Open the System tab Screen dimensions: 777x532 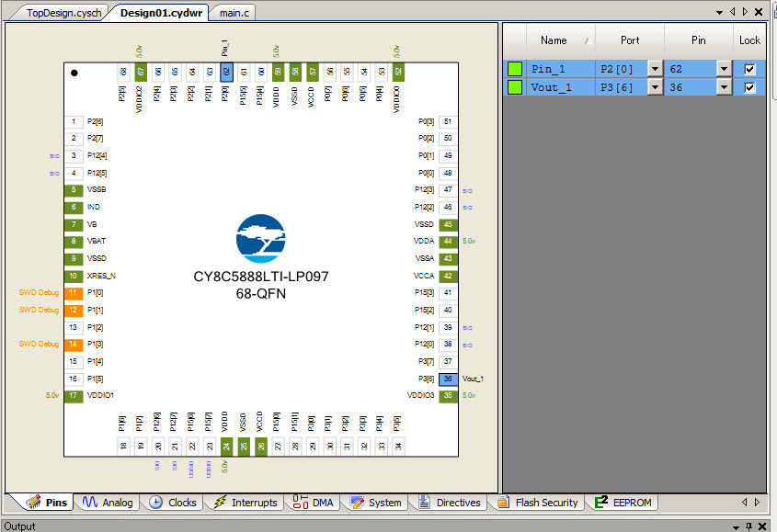click(376, 503)
